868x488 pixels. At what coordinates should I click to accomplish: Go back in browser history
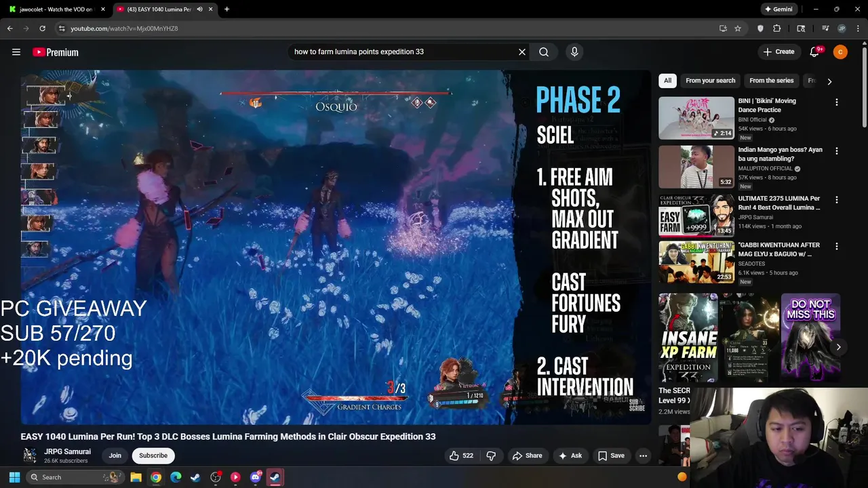point(9,28)
